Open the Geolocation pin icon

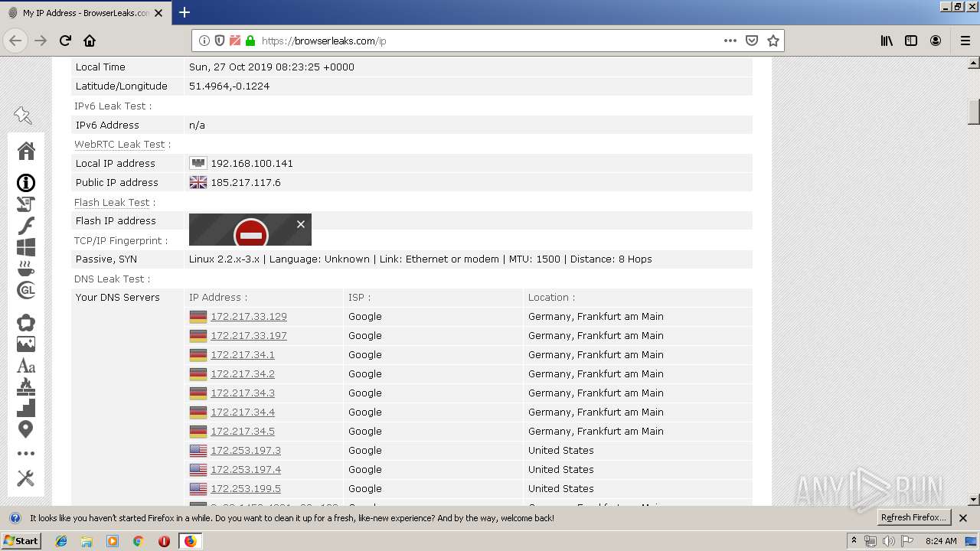click(x=26, y=429)
